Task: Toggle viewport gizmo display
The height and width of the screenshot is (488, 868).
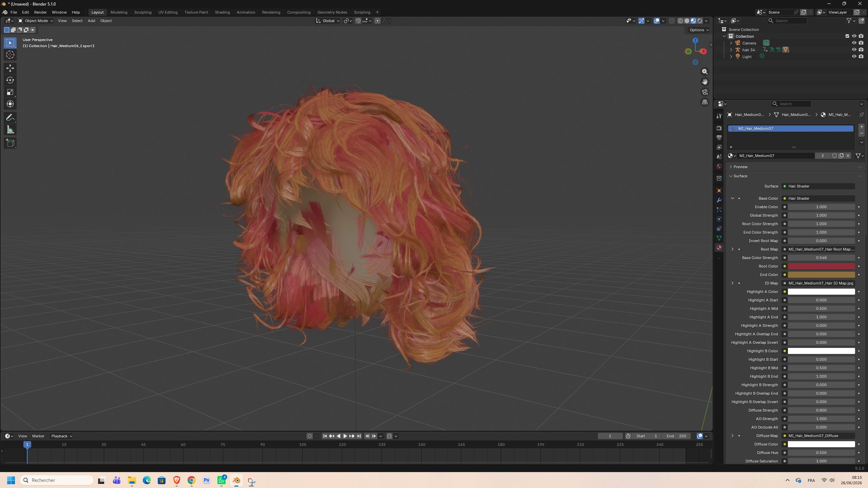Action: tap(642, 21)
